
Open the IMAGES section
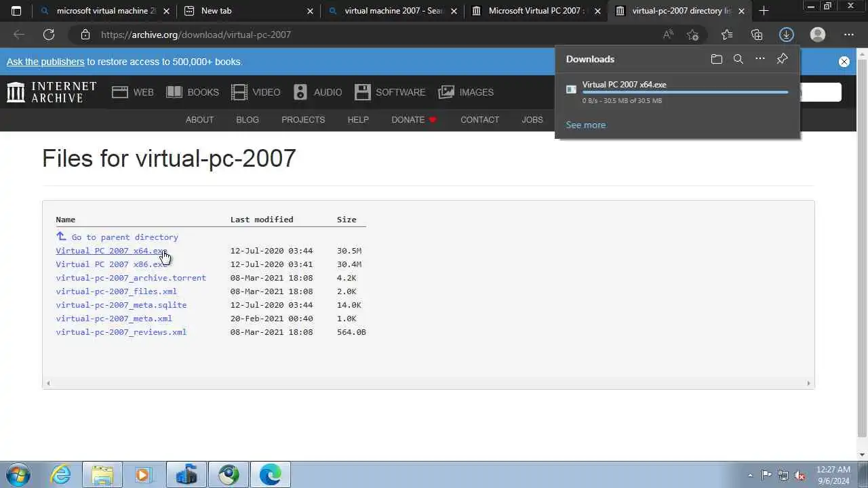coord(466,92)
